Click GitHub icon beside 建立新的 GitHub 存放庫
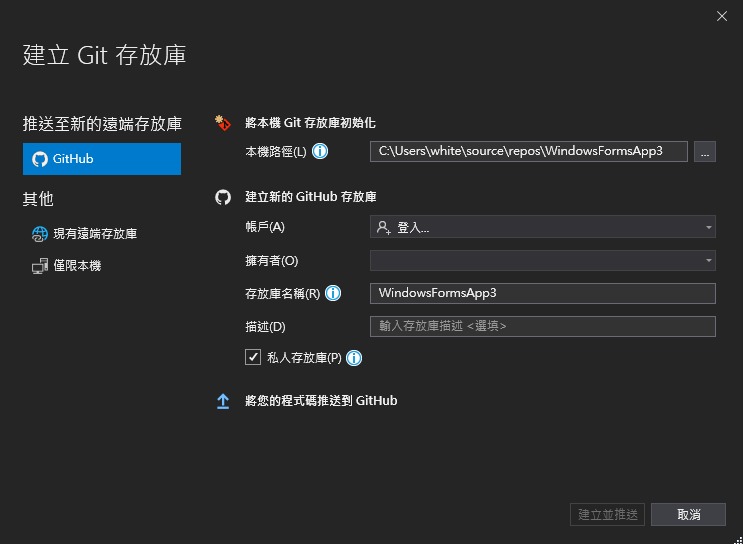 pyautogui.click(x=223, y=197)
